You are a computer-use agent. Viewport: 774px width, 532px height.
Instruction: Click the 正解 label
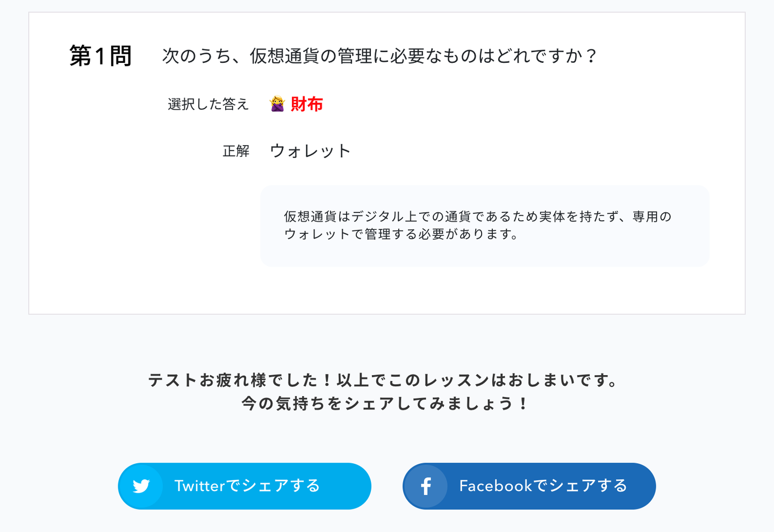coord(236,152)
